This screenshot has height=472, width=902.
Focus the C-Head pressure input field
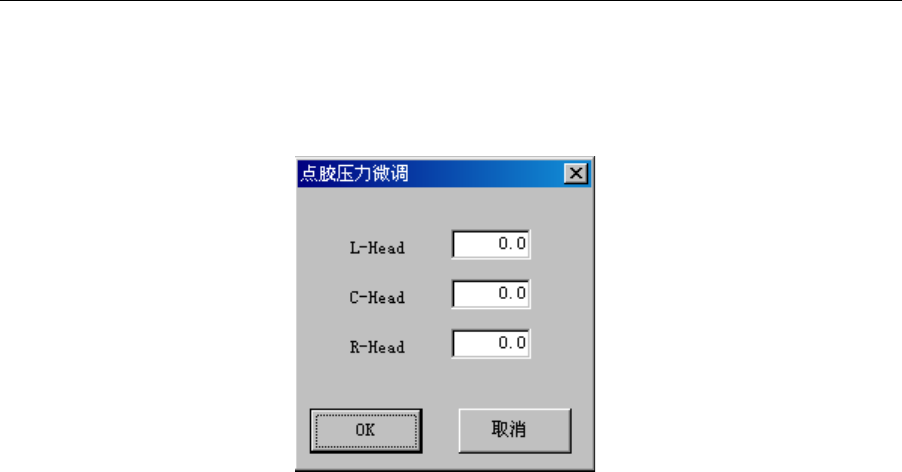(x=491, y=294)
